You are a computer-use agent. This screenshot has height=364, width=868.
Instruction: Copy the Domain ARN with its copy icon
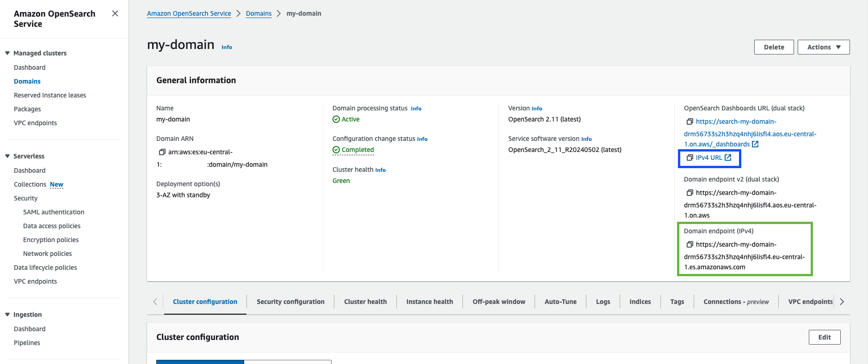point(162,152)
